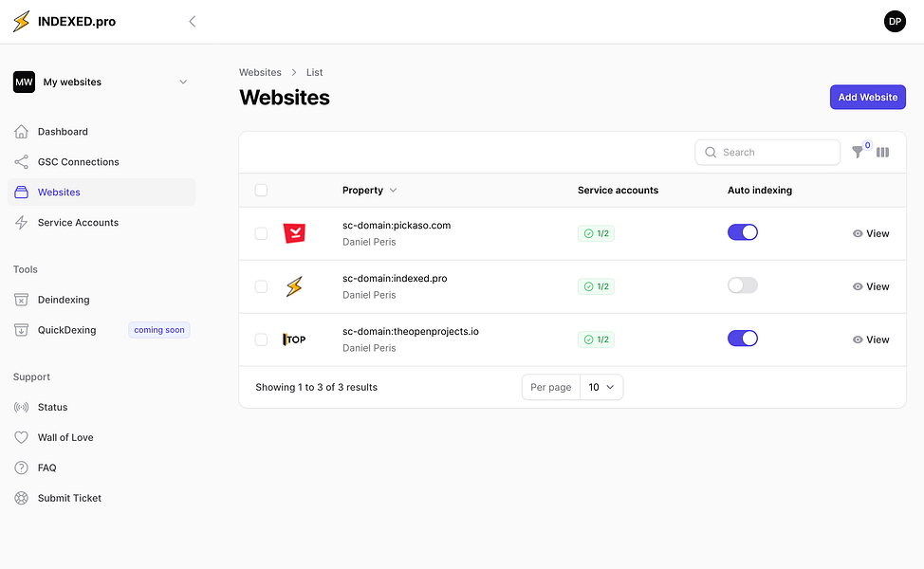Open Dashboard from the sidebar
924x569 pixels.
click(102, 132)
